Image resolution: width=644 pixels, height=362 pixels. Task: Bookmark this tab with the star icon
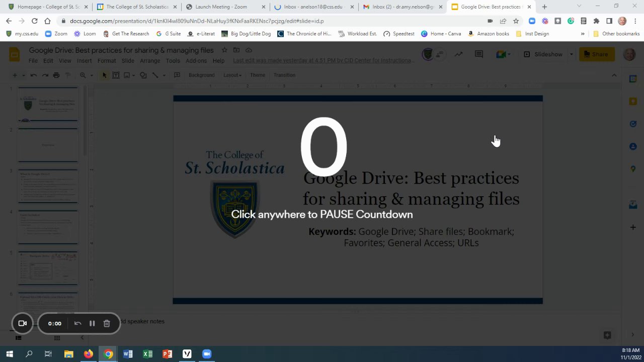(x=516, y=21)
